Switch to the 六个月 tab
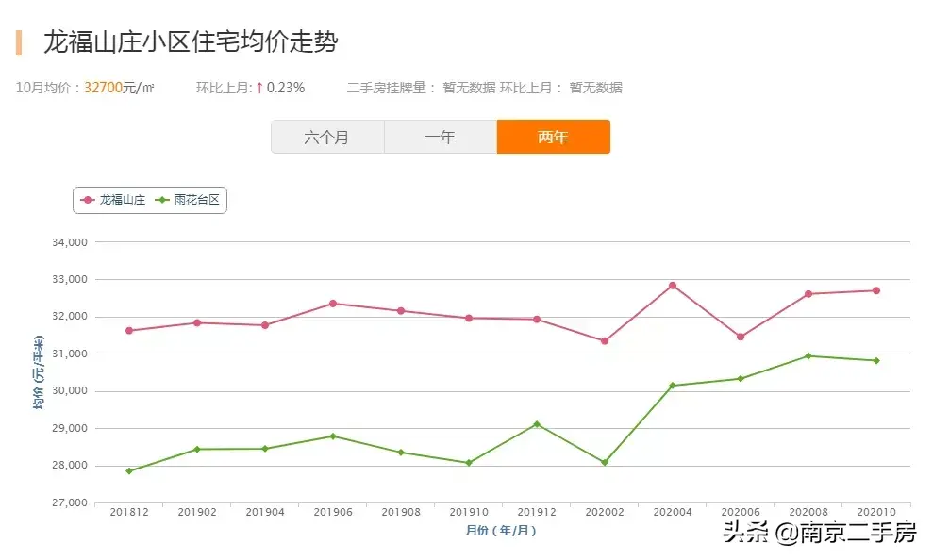The width and height of the screenshot is (933, 560). click(x=327, y=137)
